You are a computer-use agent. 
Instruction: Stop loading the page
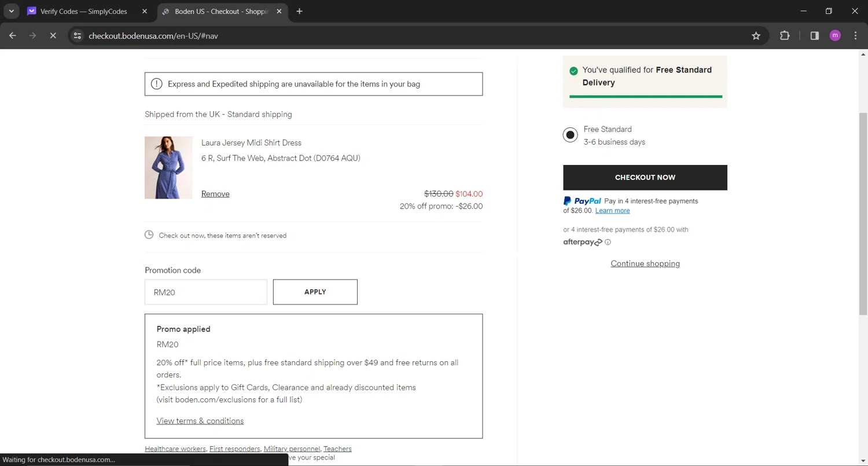[53, 36]
